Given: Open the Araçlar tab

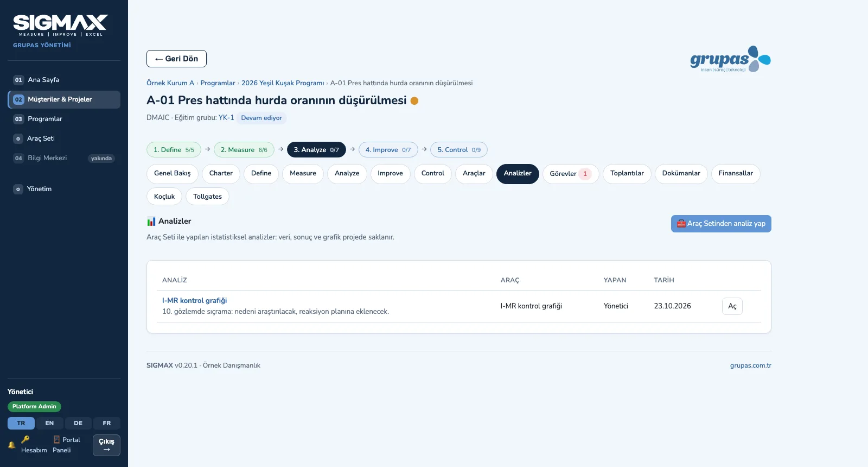Looking at the screenshot, I should tap(474, 174).
